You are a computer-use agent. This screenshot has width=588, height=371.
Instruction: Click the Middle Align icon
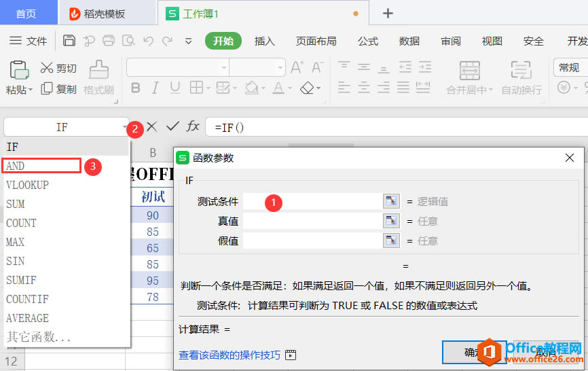tap(364, 67)
